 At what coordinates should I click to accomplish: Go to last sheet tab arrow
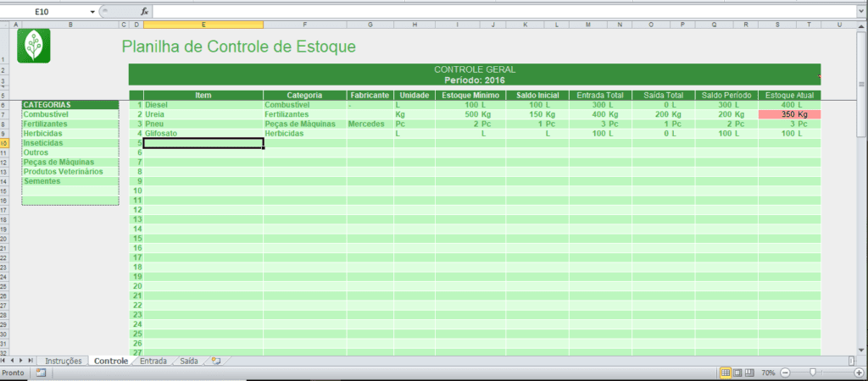(x=30, y=361)
